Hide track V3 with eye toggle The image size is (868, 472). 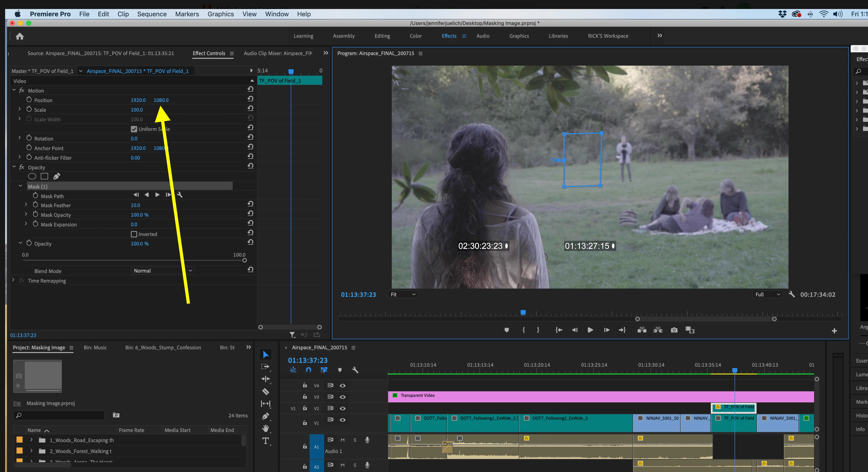[x=343, y=397]
